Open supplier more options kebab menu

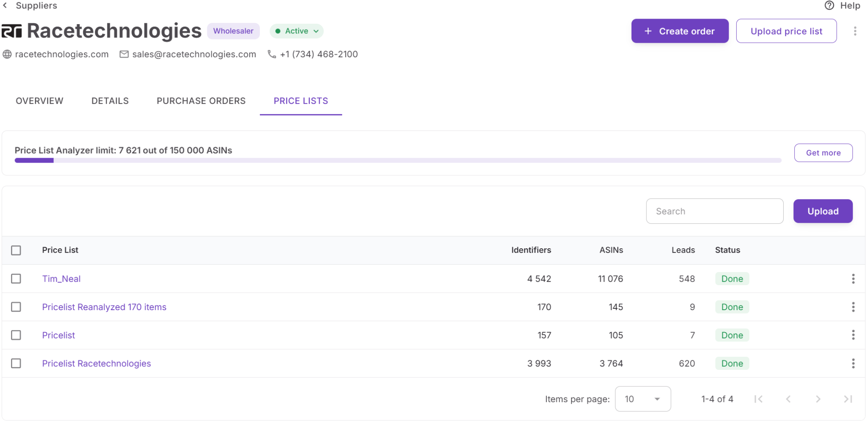coord(855,31)
